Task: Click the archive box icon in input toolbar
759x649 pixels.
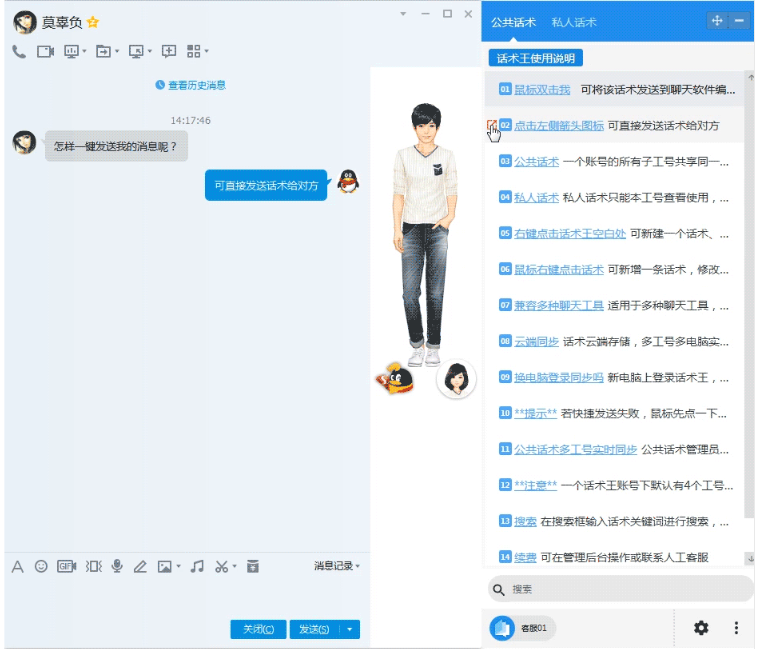Action: 253,566
